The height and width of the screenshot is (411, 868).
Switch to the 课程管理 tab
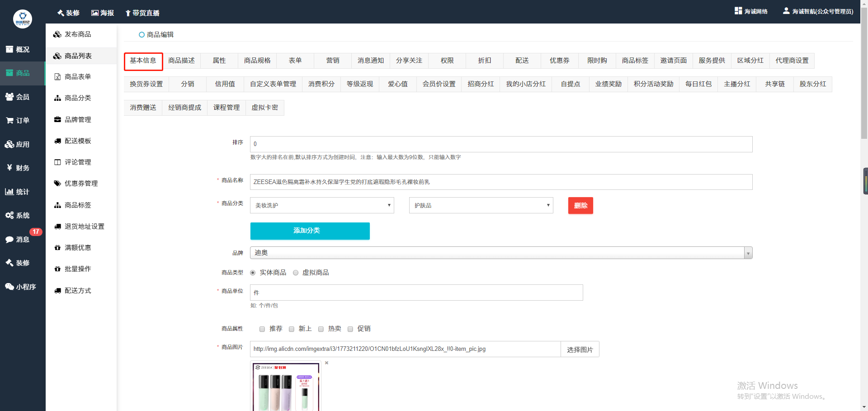click(226, 108)
